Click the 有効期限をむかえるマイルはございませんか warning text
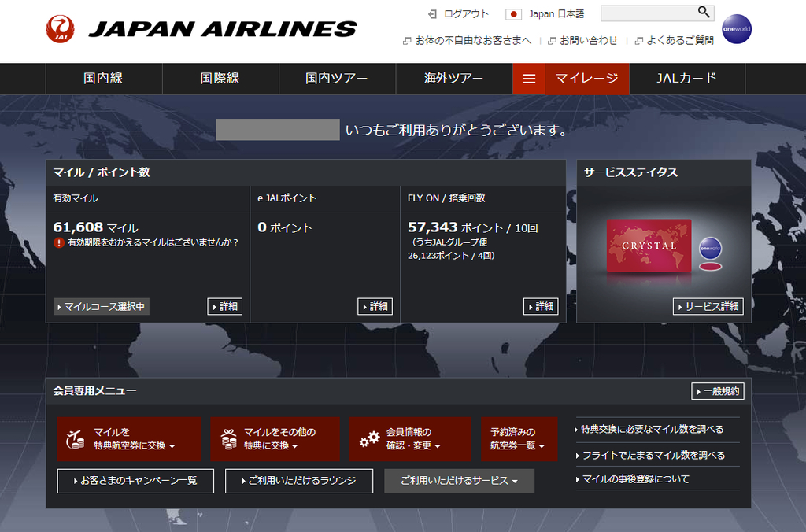Viewport: 806px width, 532px height. coord(153,242)
